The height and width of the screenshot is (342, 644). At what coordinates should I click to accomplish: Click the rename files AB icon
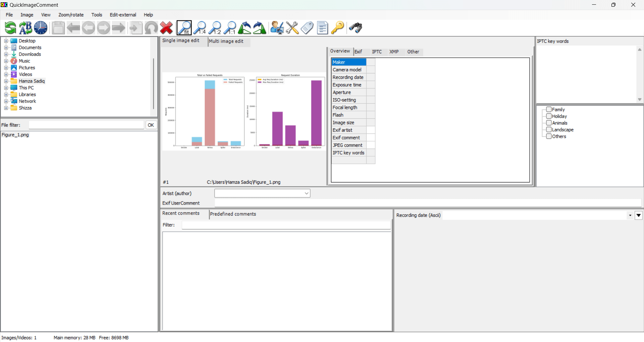(25, 28)
